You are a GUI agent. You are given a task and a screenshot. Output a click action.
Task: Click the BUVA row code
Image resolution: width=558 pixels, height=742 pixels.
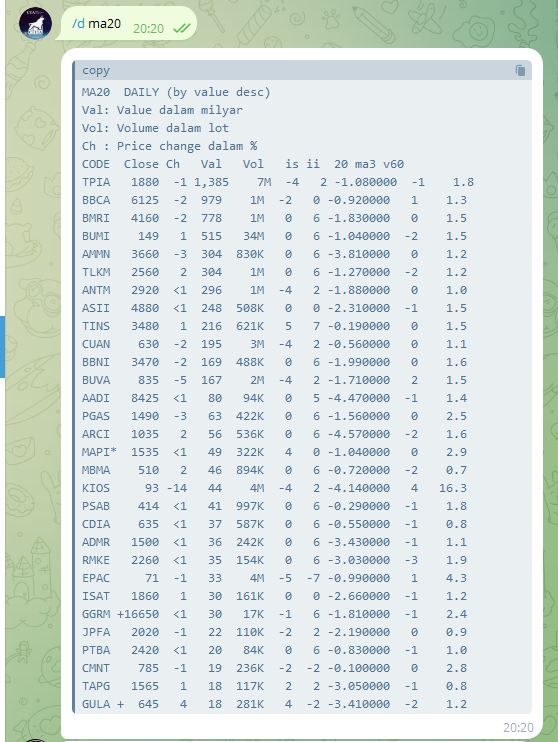[96, 380]
